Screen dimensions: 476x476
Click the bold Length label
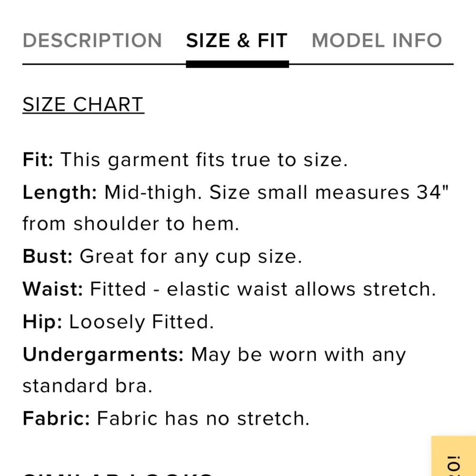point(59,192)
